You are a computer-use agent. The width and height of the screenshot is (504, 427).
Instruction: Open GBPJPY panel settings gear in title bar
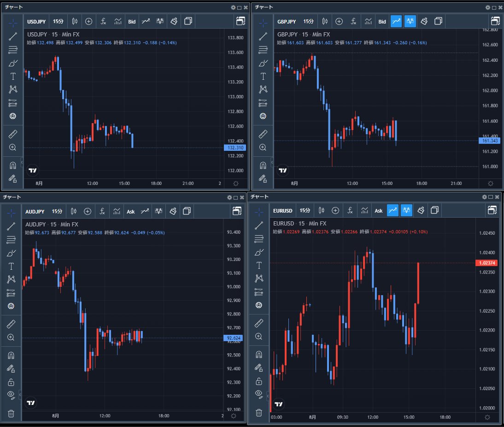(x=487, y=7)
